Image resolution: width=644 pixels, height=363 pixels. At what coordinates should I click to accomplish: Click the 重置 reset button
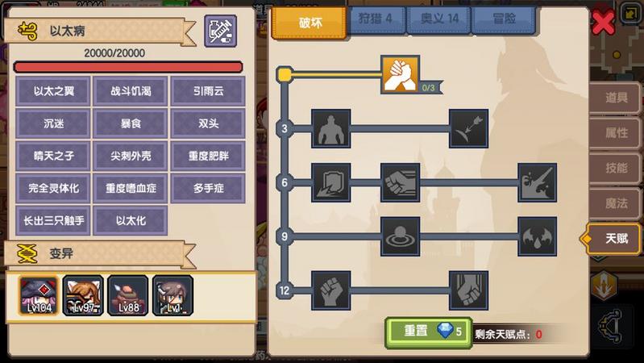click(428, 332)
